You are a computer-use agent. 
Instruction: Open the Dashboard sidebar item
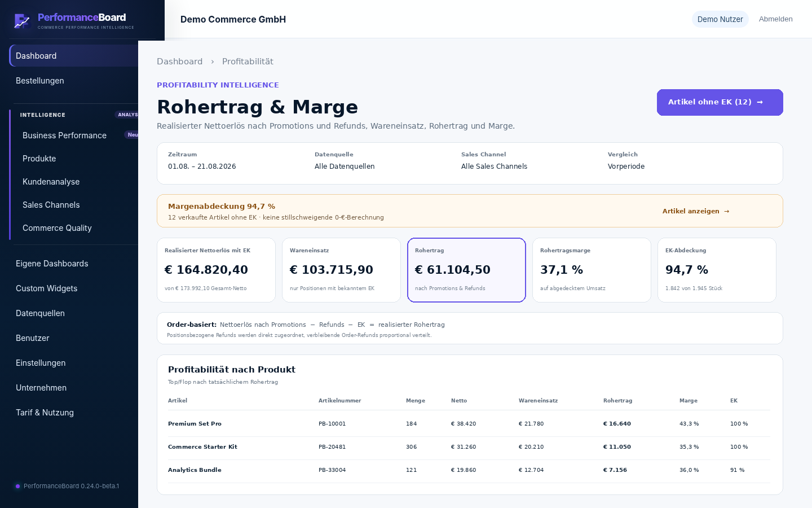(74, 56)
